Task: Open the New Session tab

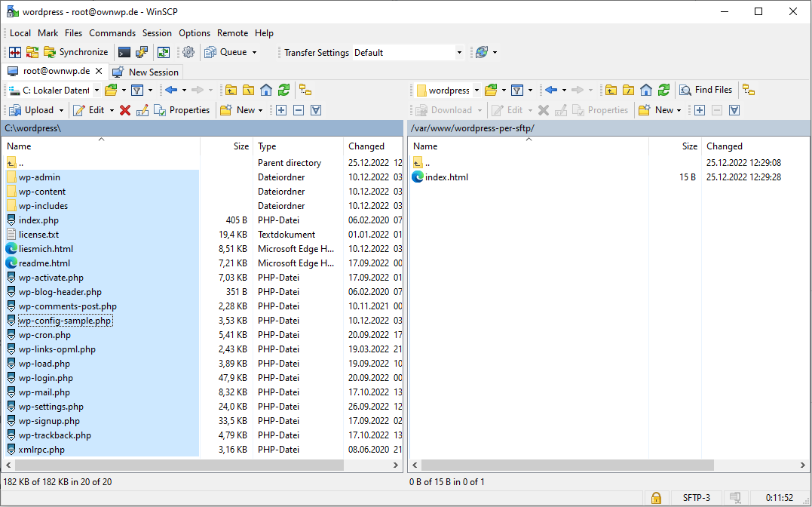Action: click(x=146, y=72)
